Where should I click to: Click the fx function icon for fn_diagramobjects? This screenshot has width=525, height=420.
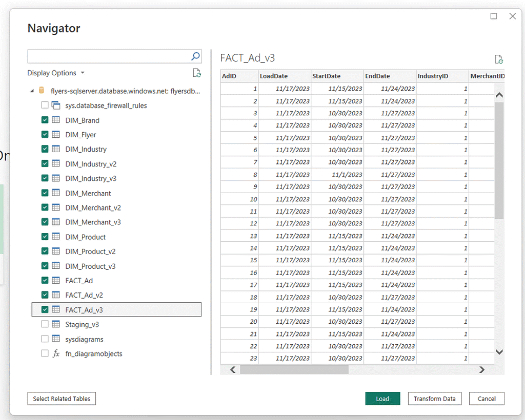[56, 353]
